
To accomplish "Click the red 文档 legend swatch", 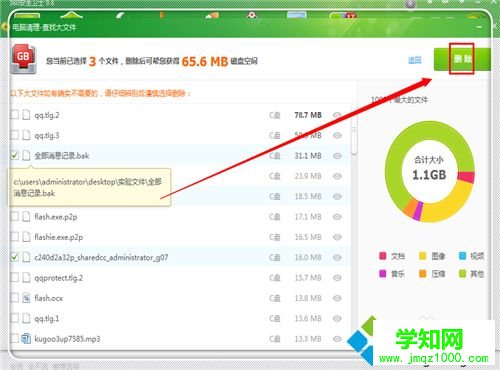I will [383, 256].
